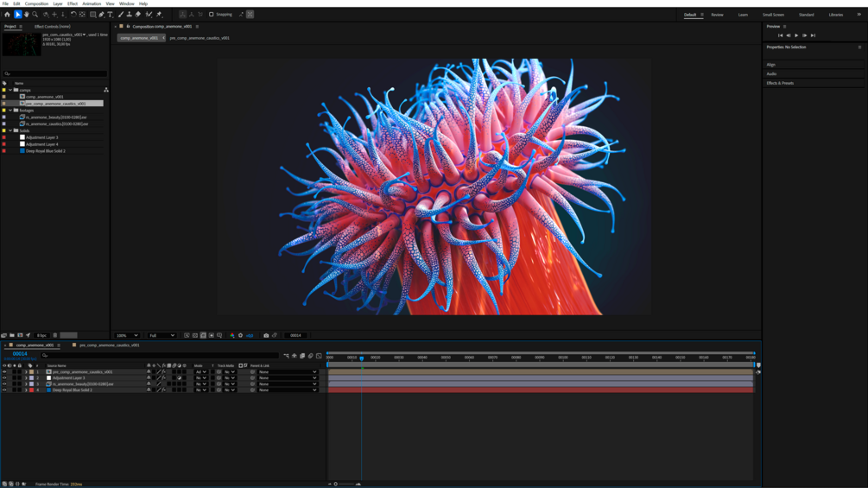Image resolution: width=868 pixels, height=488 pixels.
Task: Take a snapshot with the camera icon
Action: pos(266,335)
